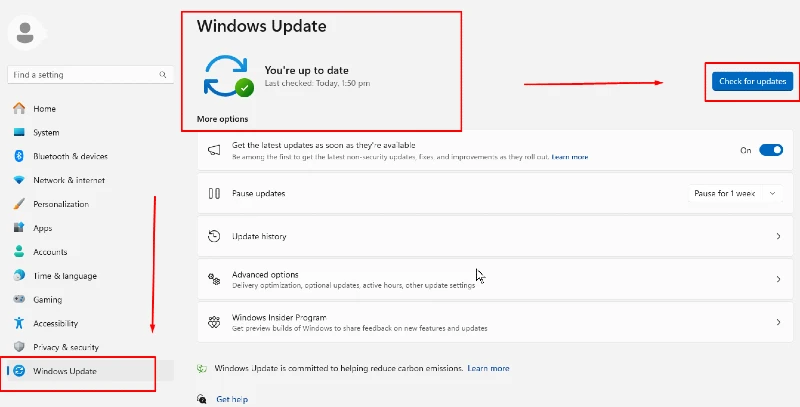The width and height of the screenshot is (800, 407).
Task: Click the More options heading
Action: pos(222,119)
